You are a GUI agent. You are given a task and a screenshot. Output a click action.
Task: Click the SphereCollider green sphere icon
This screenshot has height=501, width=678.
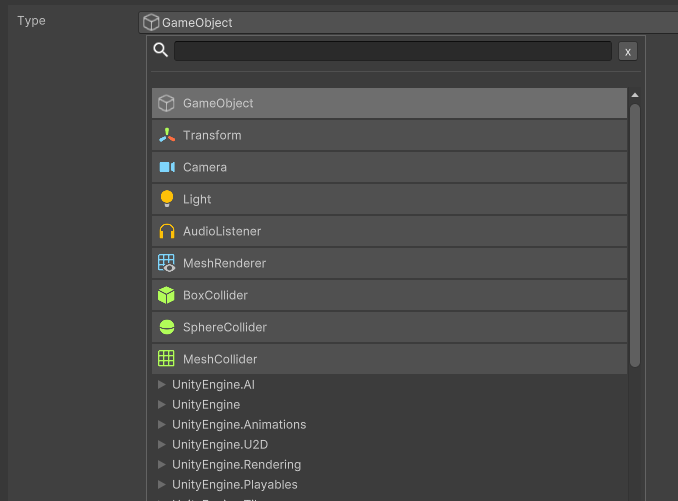coord(167,327)
